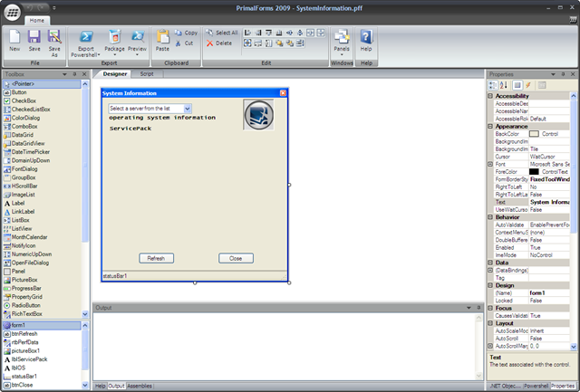Open the Assemblies bottom tab

140,386
